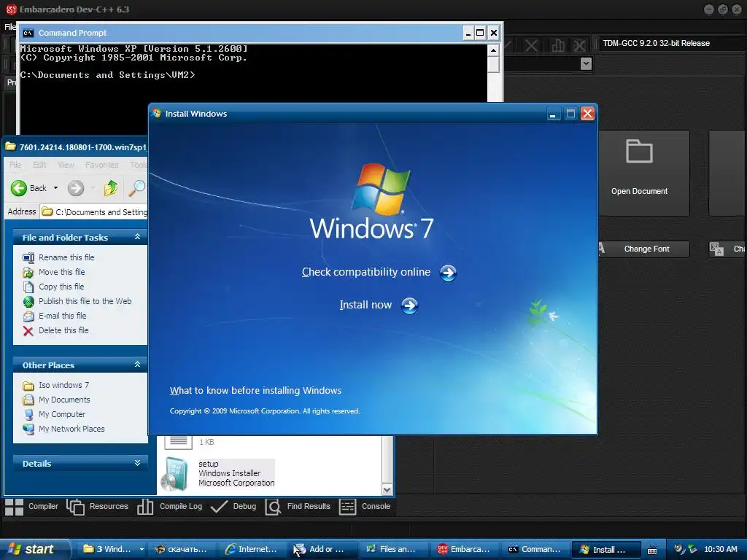Click the crossed-out chart icon in Dev-C++ toolbar

(579, 46)
